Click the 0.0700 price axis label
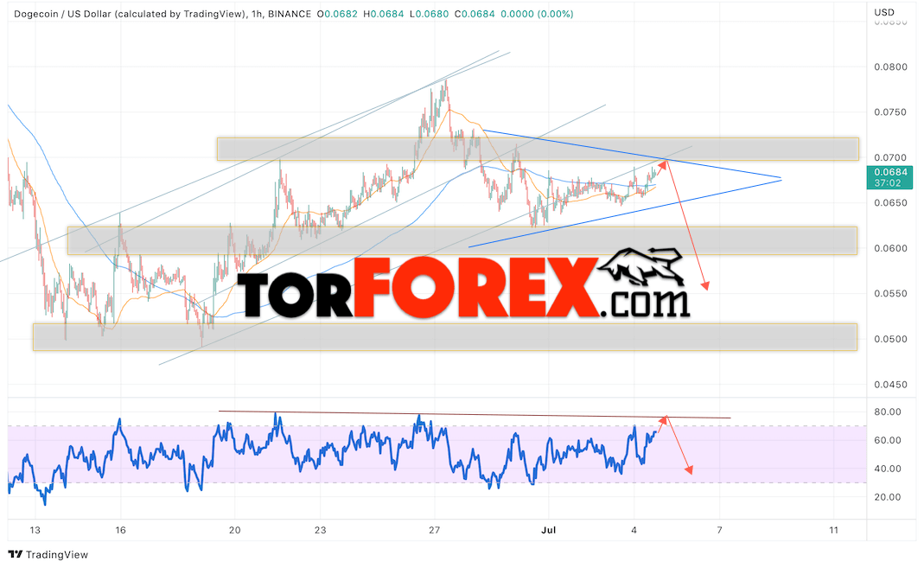This screenshot has width=924, height=568. pyautogui.click(x=890, y=158)
